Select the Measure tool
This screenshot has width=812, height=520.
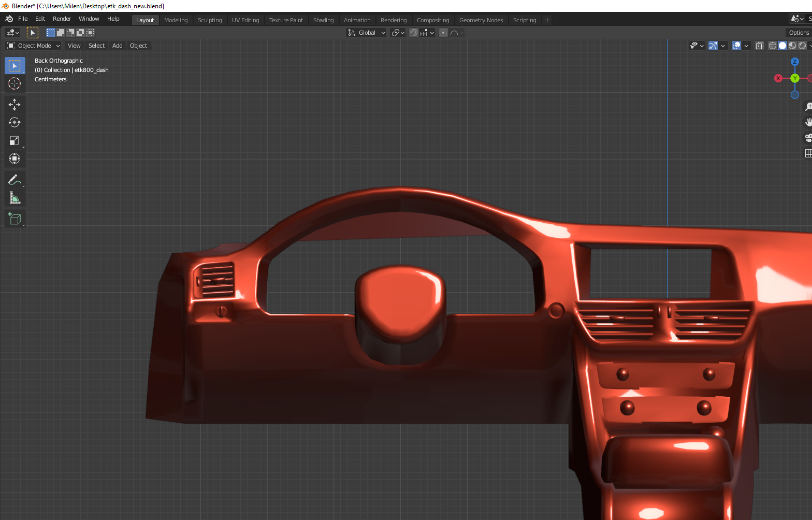[x=15, y=198]
